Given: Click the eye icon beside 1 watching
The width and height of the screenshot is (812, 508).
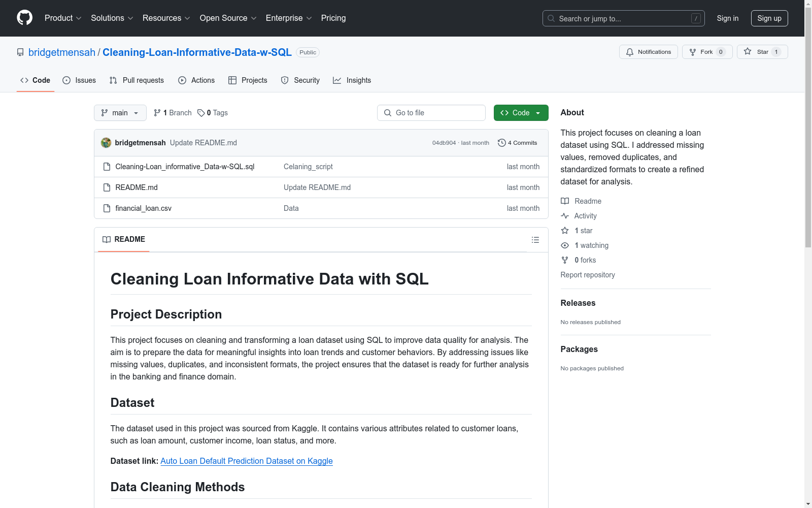Looking at the screenshot, I should [x=565, y=245].
